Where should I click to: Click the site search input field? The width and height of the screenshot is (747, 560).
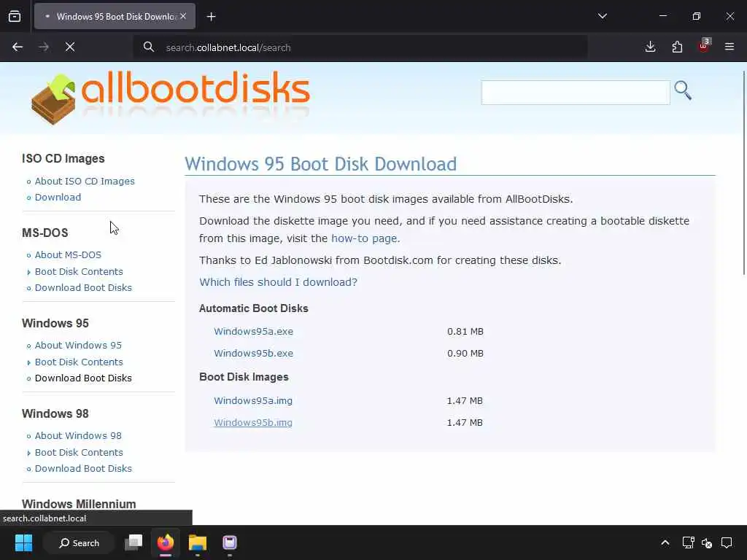tap(576, 93)
